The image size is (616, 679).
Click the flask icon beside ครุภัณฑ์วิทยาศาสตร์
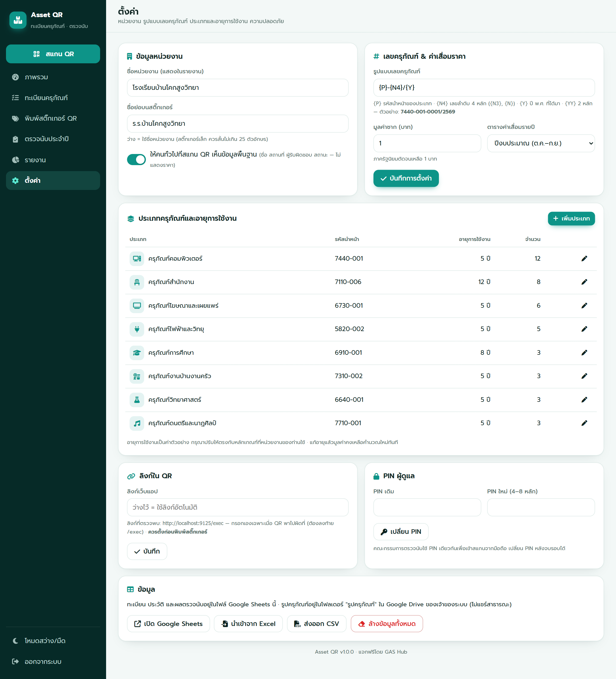click(x=137, y=400)
